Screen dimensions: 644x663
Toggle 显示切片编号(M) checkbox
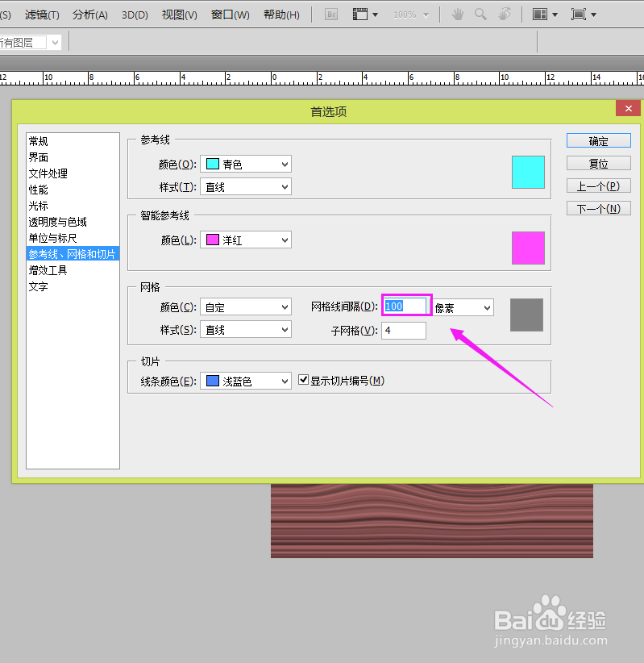click(303, 379)
